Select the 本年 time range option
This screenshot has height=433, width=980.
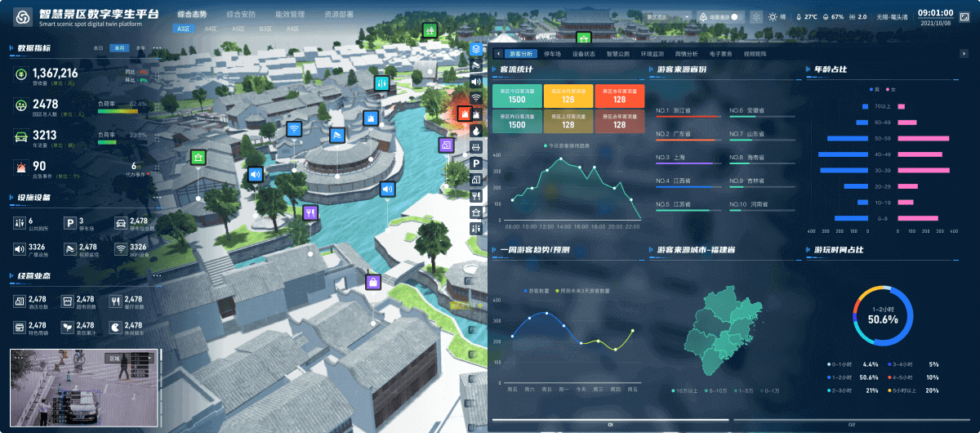(141, 48)
